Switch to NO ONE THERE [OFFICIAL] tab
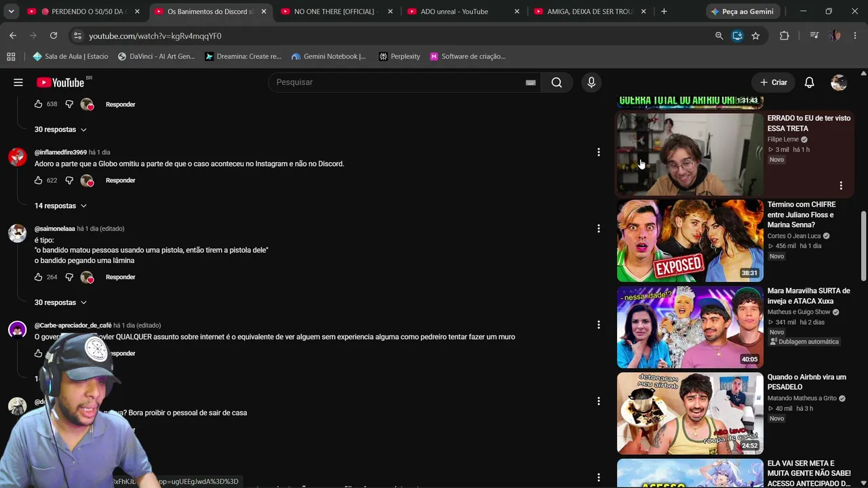Screen dimensions: 868x488 [337, 12]
